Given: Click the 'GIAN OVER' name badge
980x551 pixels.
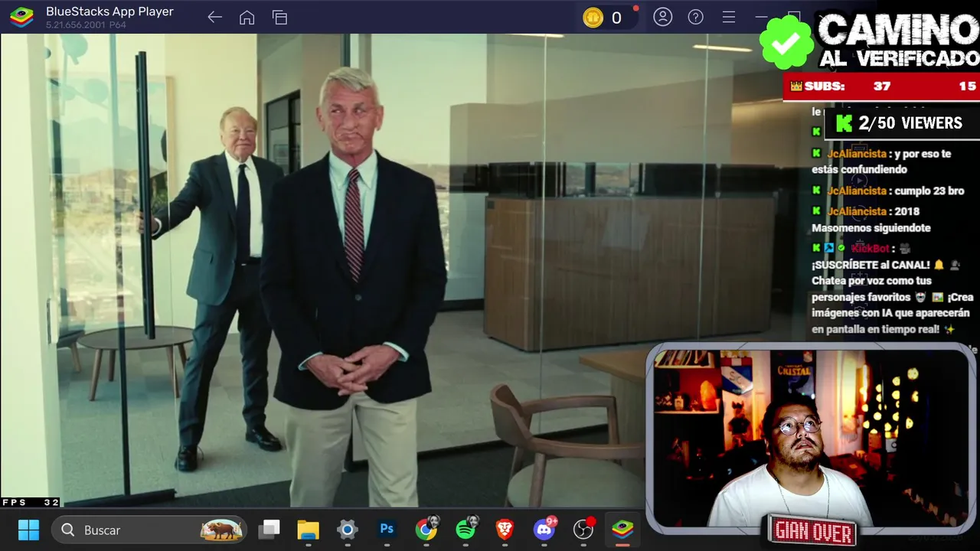Looking at the screenshot, I should (813, 531).
